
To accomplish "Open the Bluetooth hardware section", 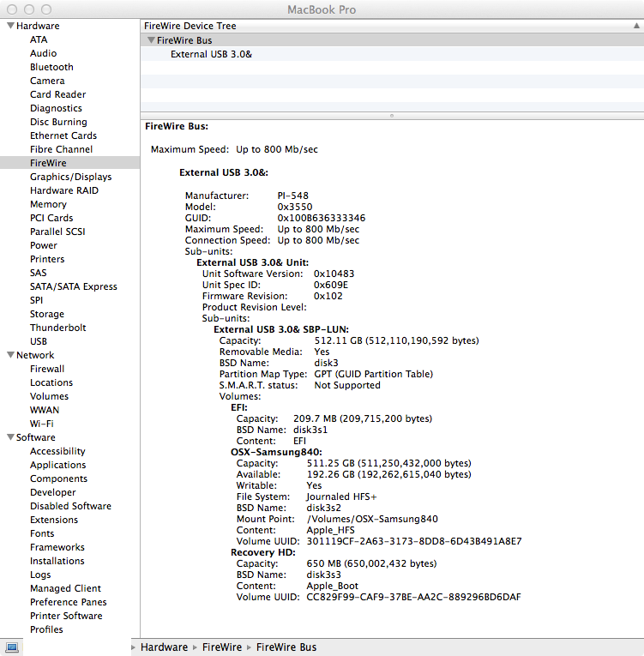I will 51,67.
